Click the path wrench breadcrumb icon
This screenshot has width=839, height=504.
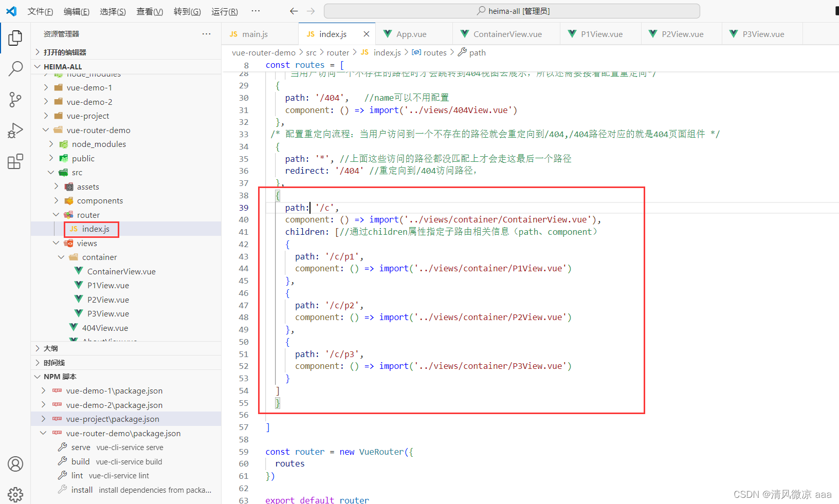coord(462,52)
